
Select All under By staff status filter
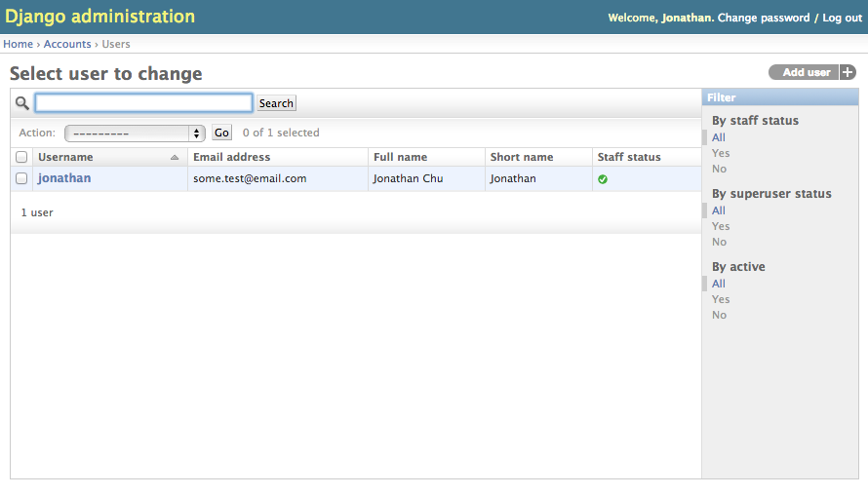pos(719,137)
